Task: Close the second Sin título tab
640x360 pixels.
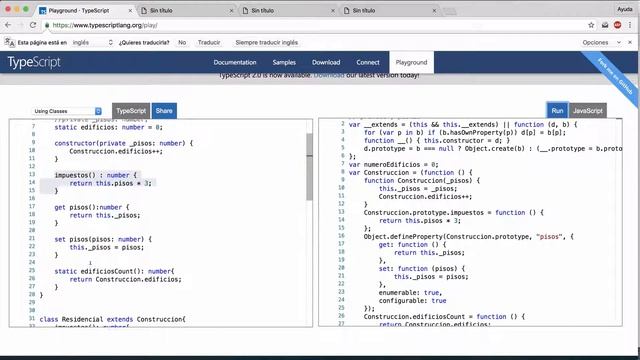Action: click(x=333, y=11)
